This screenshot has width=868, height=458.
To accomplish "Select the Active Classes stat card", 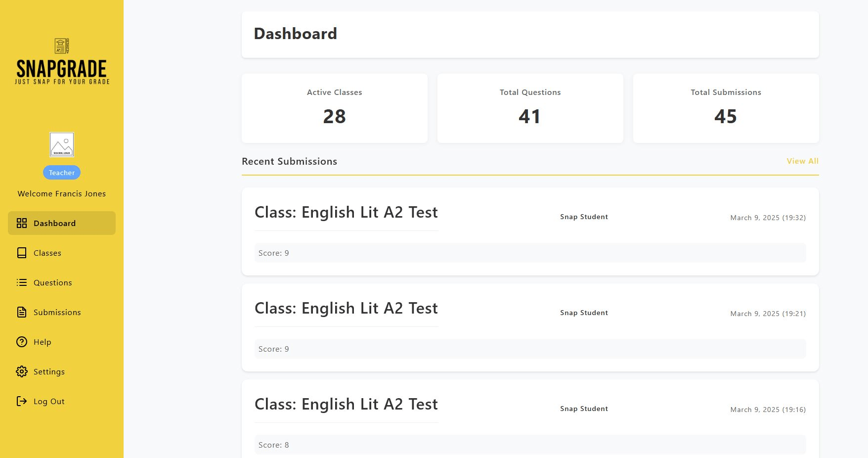I will click(x=334, y=108).
